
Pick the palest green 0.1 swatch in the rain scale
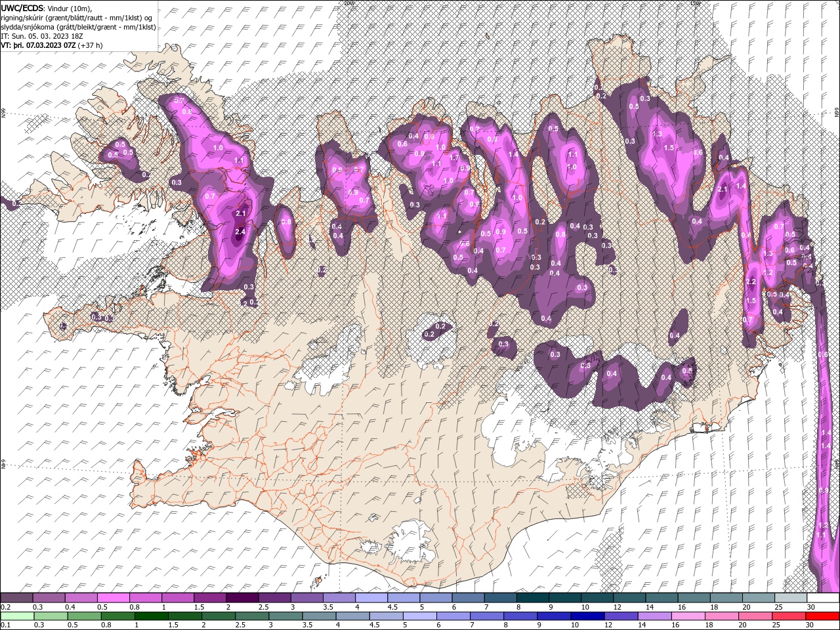(x=16, y=616)
